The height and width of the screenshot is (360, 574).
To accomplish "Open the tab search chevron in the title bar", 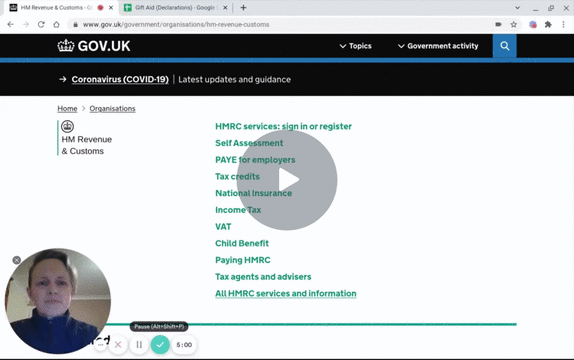I will 517,8.
